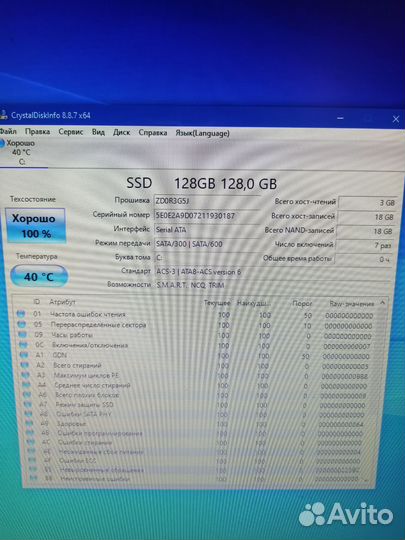Click status icon for Всего плохих блоков row

(28, 395)
